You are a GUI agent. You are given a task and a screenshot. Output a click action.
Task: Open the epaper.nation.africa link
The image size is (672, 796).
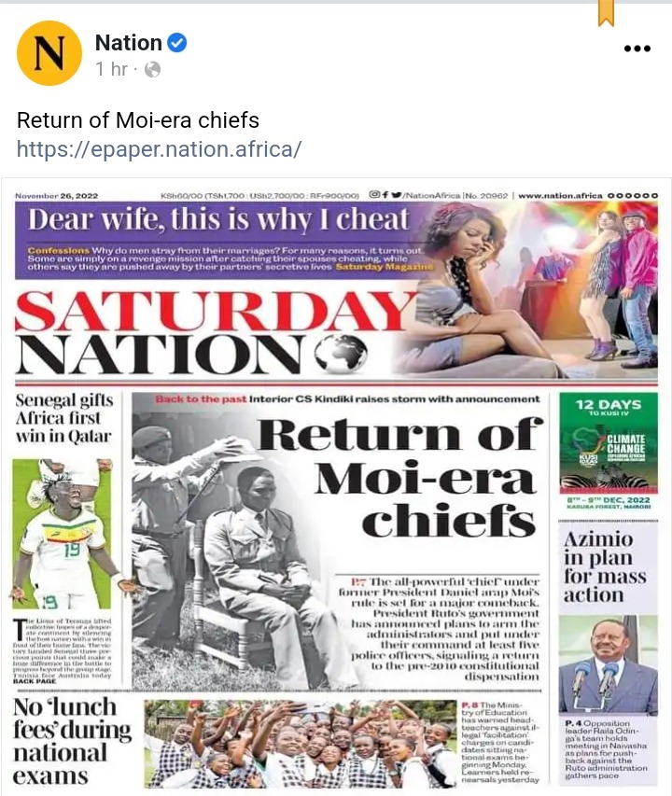(x=160, y=149)
